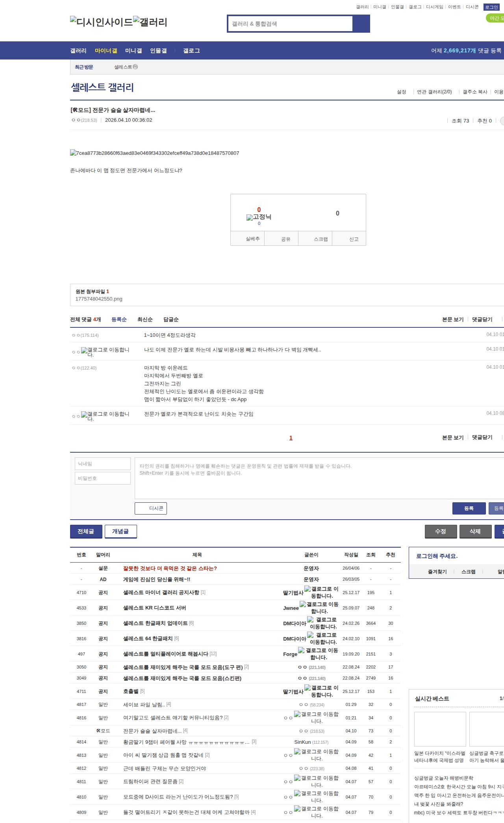Click the 디시인사이드 logo image
The width and height of the screenshot is (504, 823).
tap(101, 22)
